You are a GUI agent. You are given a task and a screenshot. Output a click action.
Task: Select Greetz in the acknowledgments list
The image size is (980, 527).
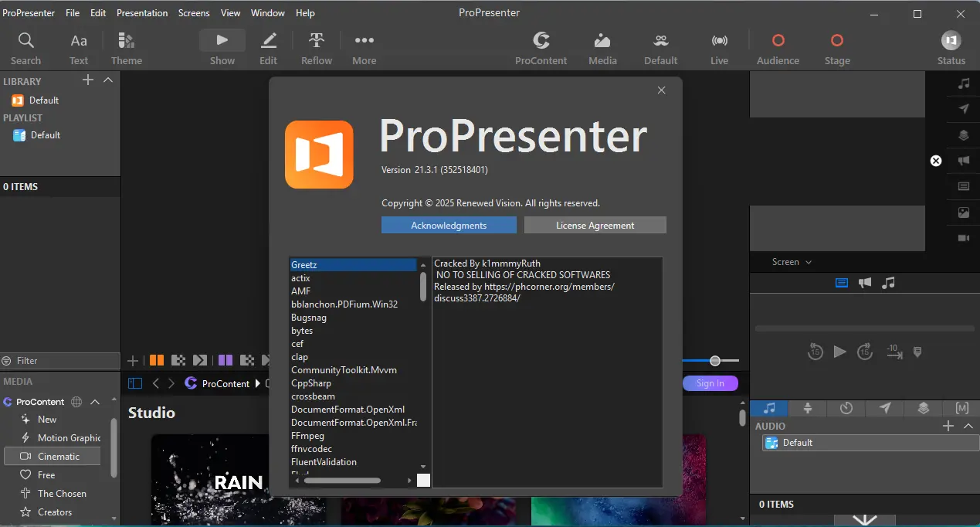pyautogui.click(x=354, y=265)
